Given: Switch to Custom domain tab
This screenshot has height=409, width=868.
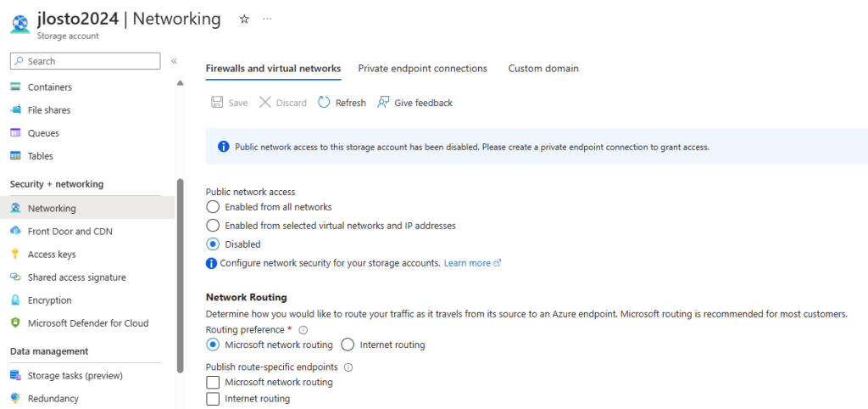Looking at the screenshot, I should click(x=543, y=69).
